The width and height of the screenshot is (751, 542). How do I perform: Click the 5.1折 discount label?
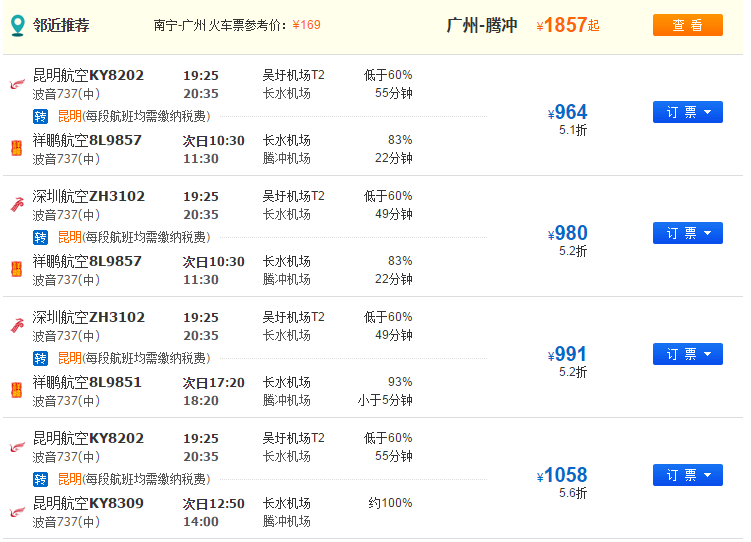pos(573,130)
